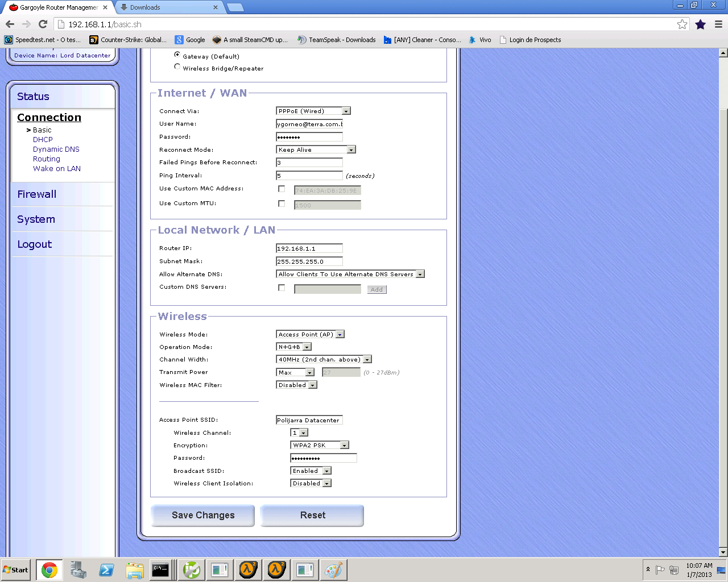Image resolution: width=728 pixels, height=582 pixels.
Task: Click the Access Point SSID field
Action: pyautogui.click(x=309, y=420)
